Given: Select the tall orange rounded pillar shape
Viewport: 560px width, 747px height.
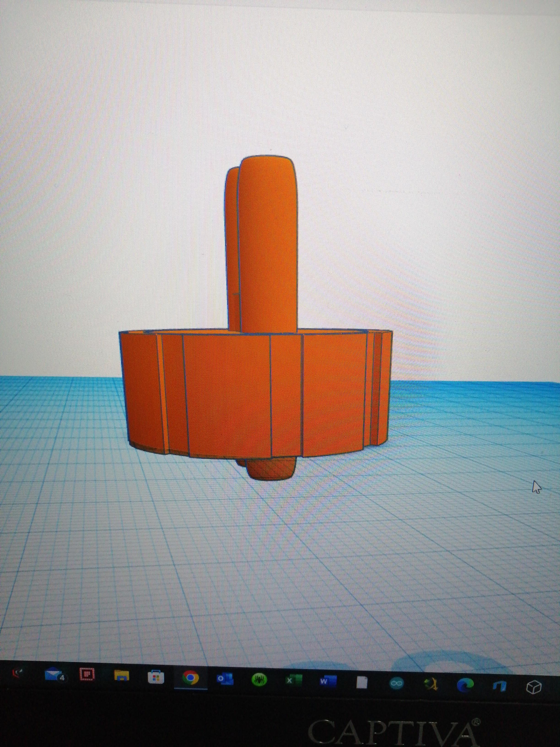Looking at the screenshot, I should (x=268, y=243).
